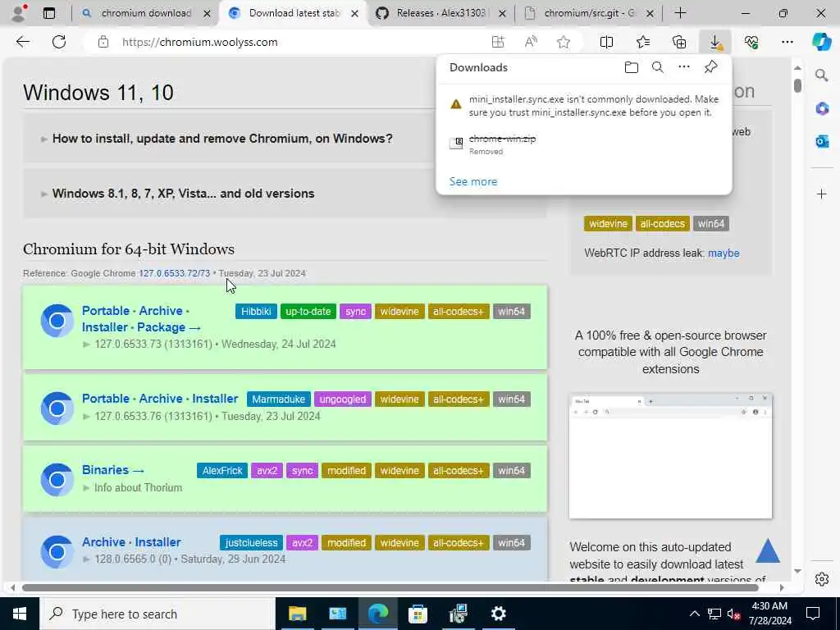The width and height of the screenshot is (840, 630).
Task: Switch to chromium/src.git tab
Action: point(588,13)
